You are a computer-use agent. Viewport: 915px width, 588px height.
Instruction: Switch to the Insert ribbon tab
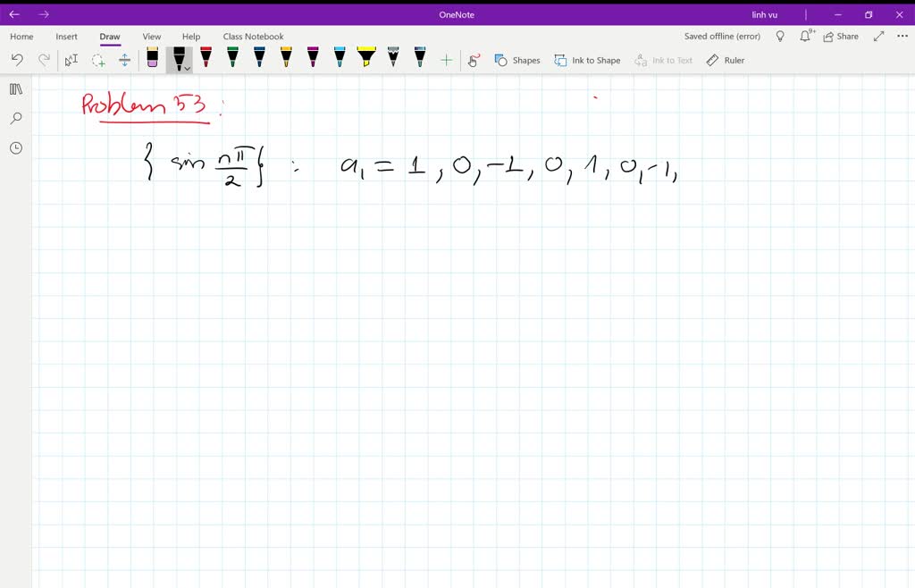(x=66, y=37)
